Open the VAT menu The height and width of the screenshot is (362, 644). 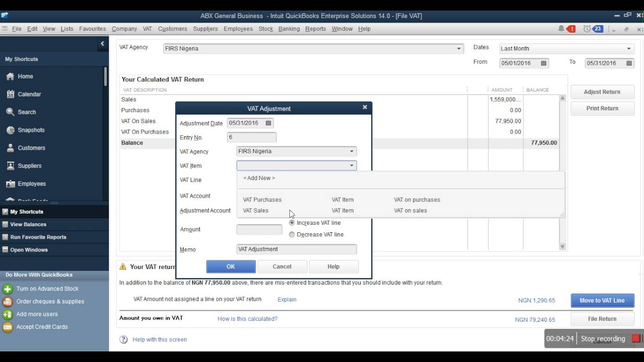pyautogui.click(x=147, y=29)
